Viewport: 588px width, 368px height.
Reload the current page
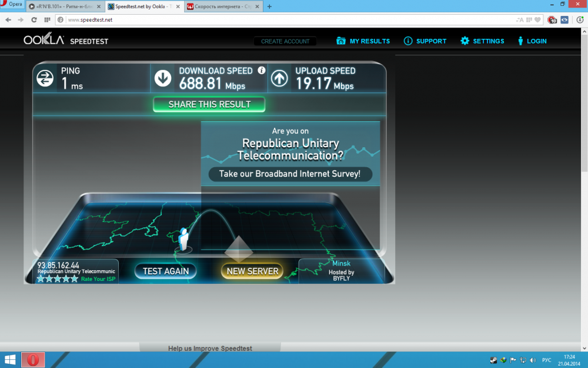tap(34, 20)
